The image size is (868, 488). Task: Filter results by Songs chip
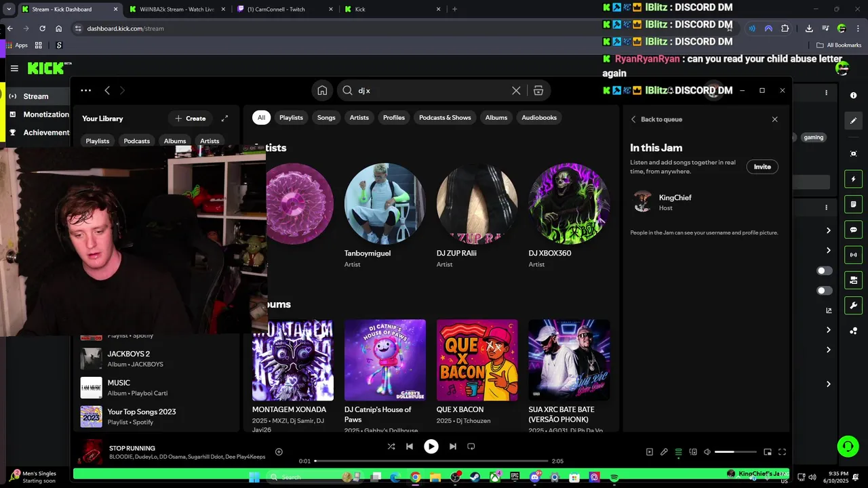(326, 117)
